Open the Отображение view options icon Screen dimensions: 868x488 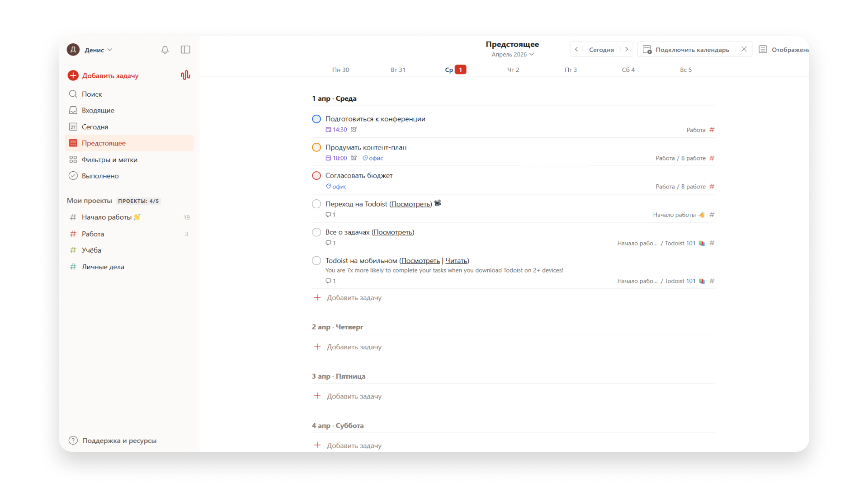(x=763, y=50)
